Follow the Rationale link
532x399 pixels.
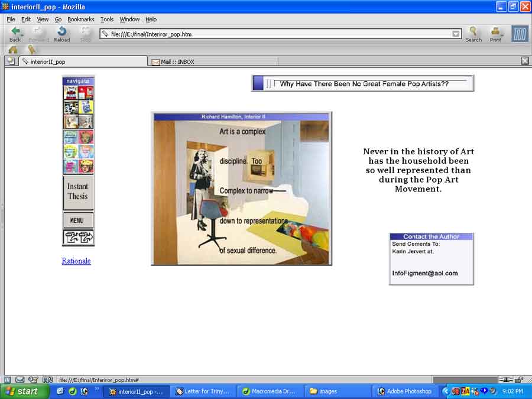[x=76, y=261]
